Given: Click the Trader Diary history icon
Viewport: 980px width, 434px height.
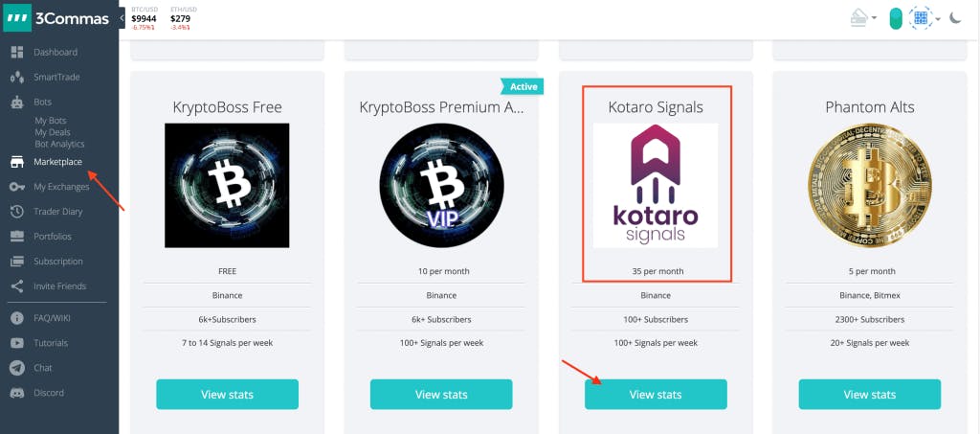Looking at the screenshot, I should pos(16,212).
